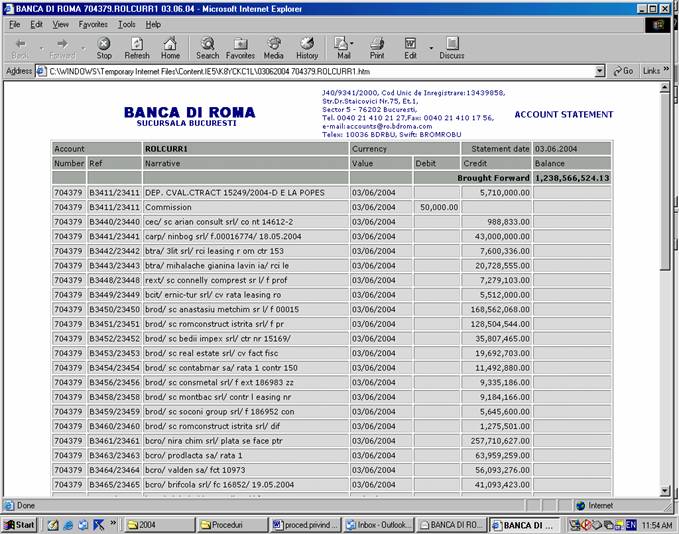Screen dimensions: 679x534
Task: Expand the Links toolbar chevron
Action: tap(666, 69)
